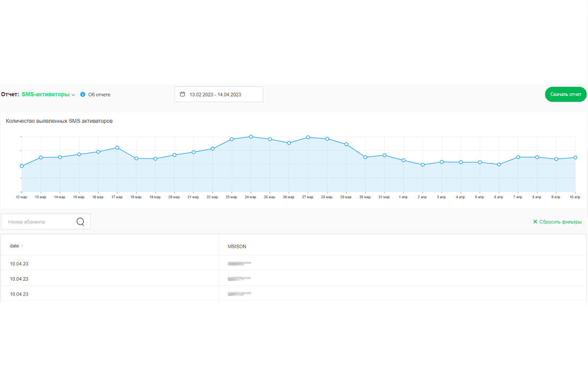Select chart point for 24 мар.
This screenshot has height=392, width=588.
point(251,137)
